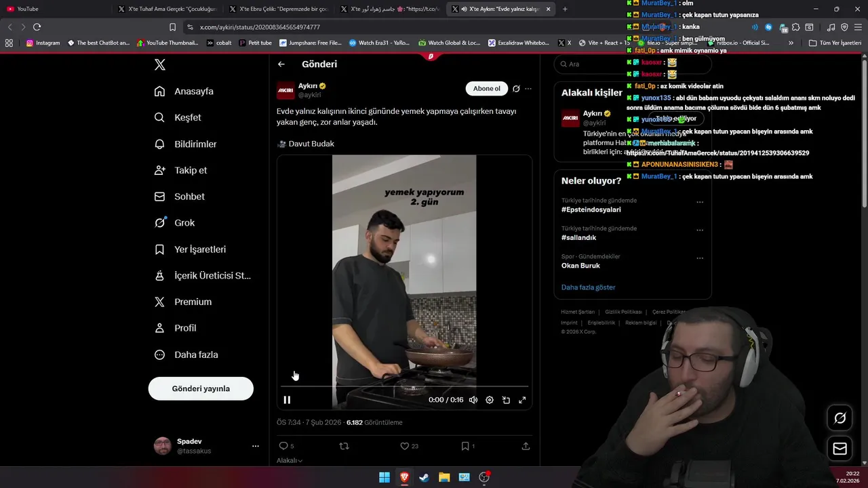Open #sallandık trend
This screenshot has height=488, width=868.
pos(578,238)
